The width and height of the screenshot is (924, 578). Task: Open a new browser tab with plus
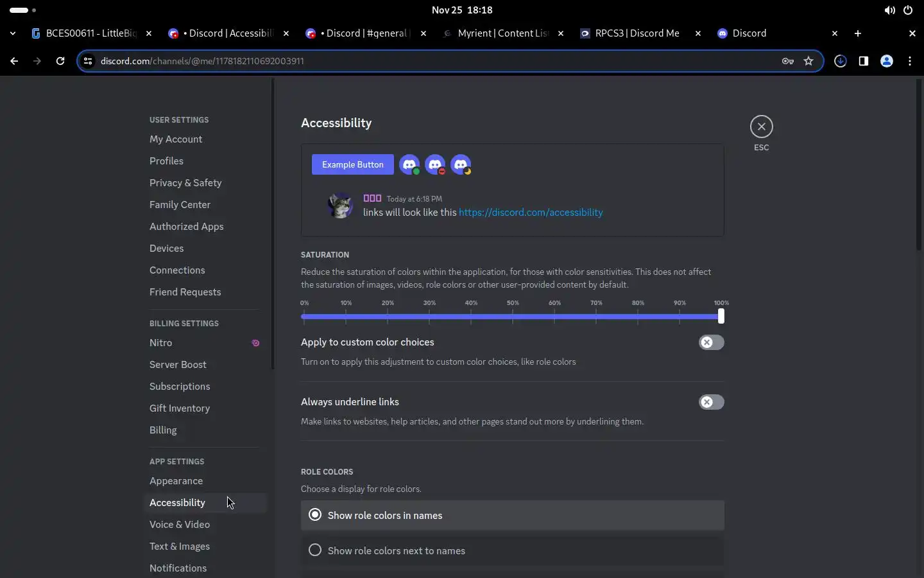[858, 33]
